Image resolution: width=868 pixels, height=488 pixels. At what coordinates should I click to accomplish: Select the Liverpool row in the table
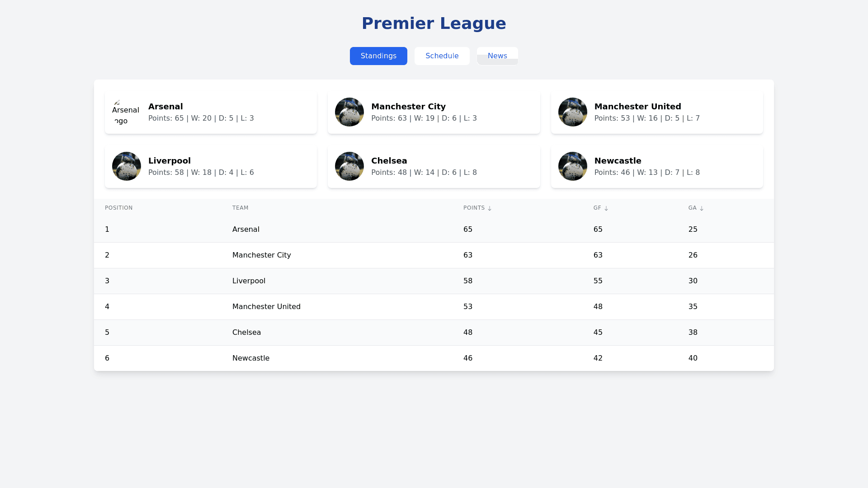coord(434,281)
